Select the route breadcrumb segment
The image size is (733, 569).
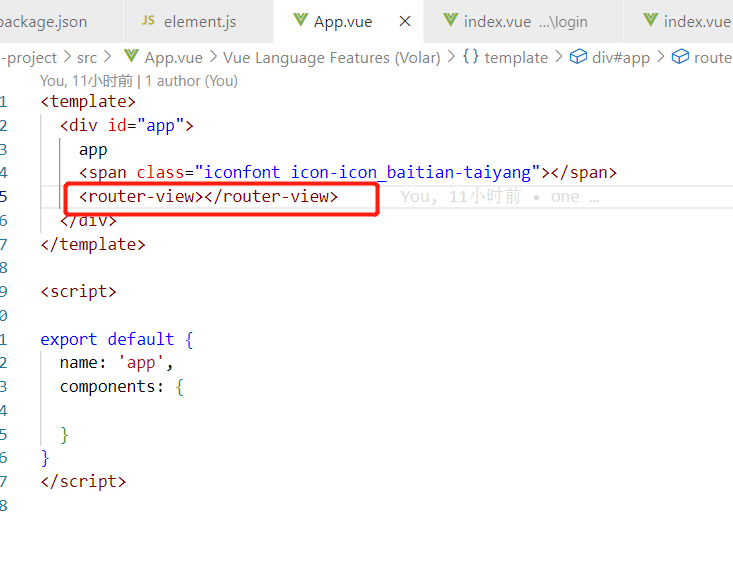[x=713, y=58]
